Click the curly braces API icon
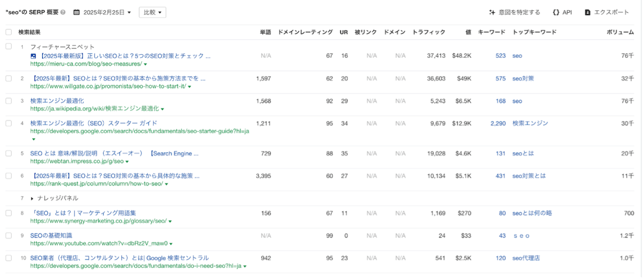 (556, 12)
